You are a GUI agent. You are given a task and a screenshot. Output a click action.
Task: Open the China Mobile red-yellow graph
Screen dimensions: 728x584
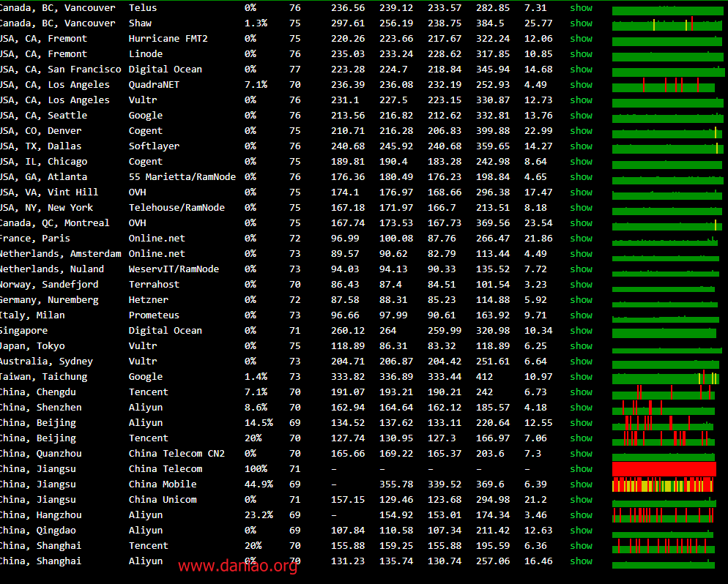point(663,484)
